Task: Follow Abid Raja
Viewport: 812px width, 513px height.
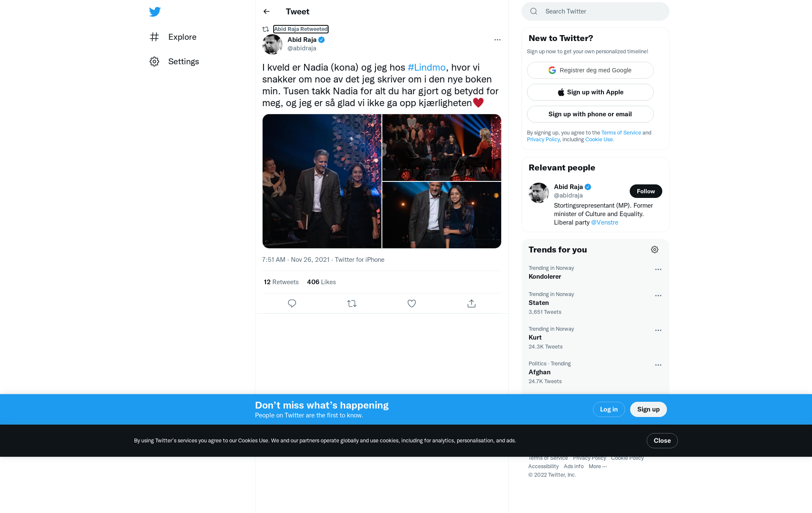Action: coord(646,191)
